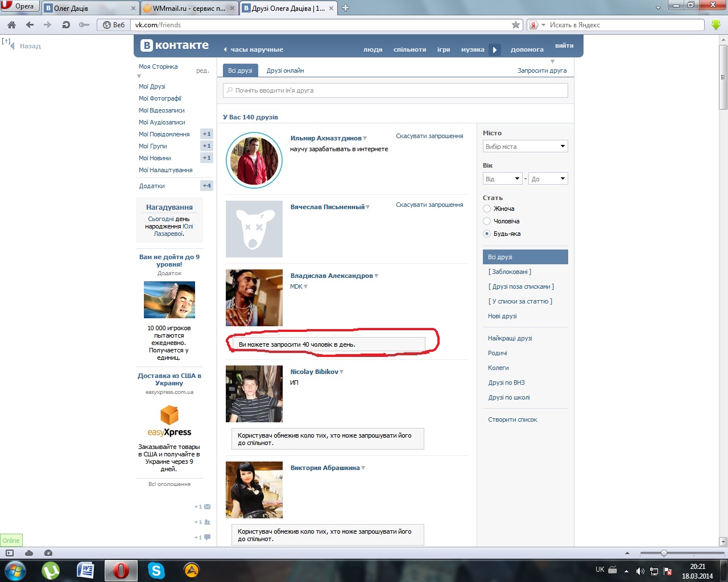
Task: Switch to the WMmail.ru browser tab
Action: pyautogui.click(x=189, y=8)
